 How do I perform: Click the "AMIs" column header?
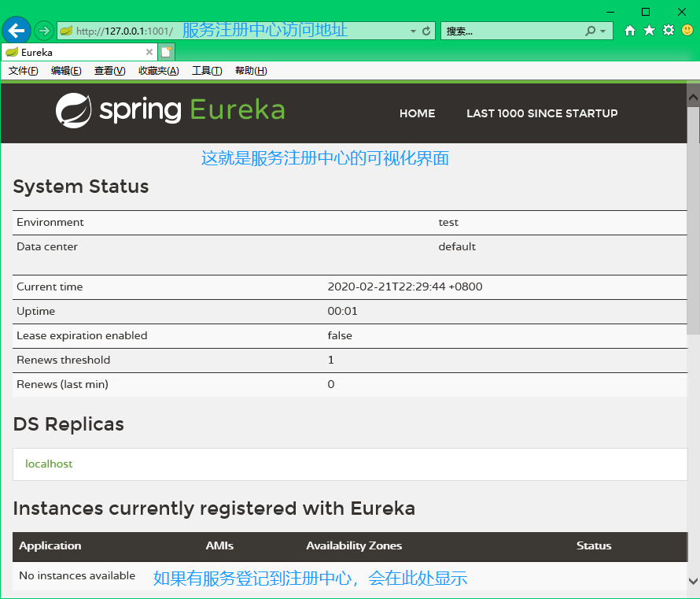tap(219, 545)
